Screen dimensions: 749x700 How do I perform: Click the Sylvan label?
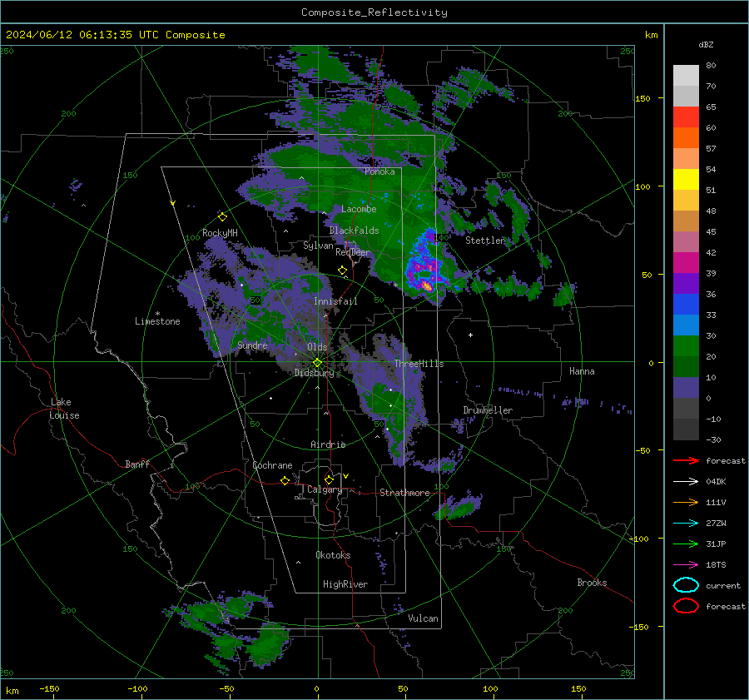(318, 246)
